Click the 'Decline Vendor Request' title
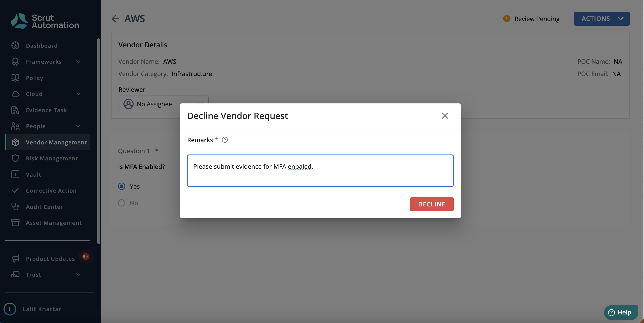Viewport: 644px width, 323px height. [238, 116]
